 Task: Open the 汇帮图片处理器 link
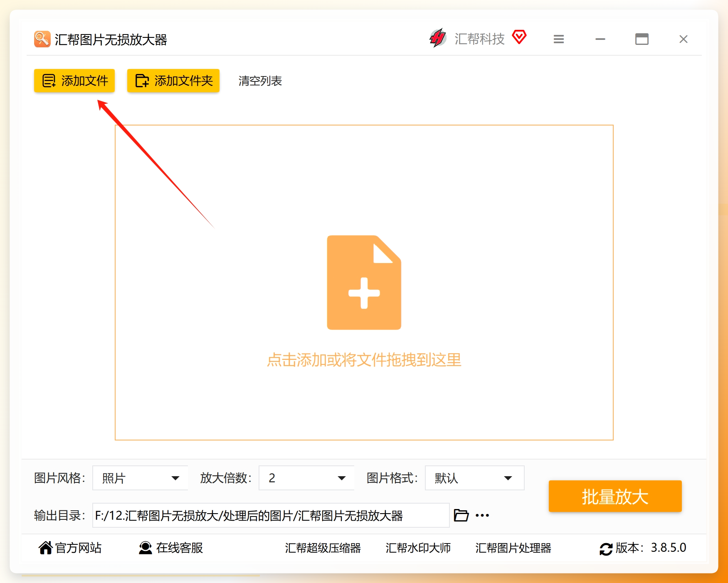(513, 548)
